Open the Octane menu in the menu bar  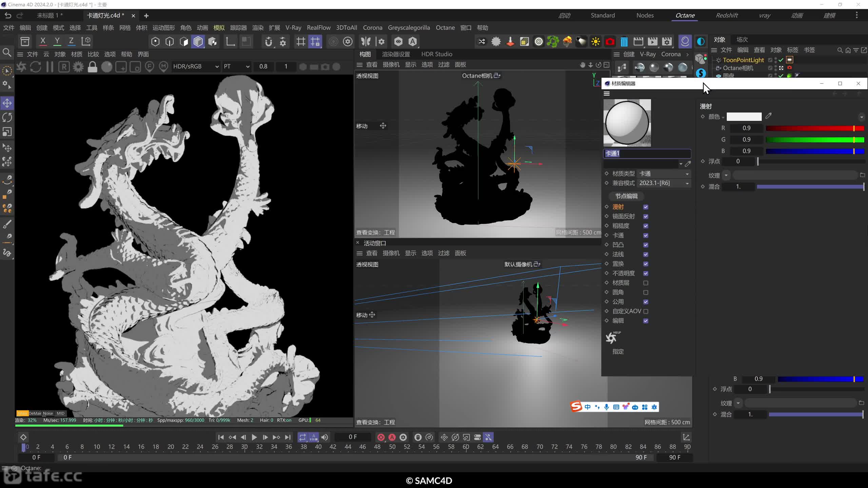point(445,28)
